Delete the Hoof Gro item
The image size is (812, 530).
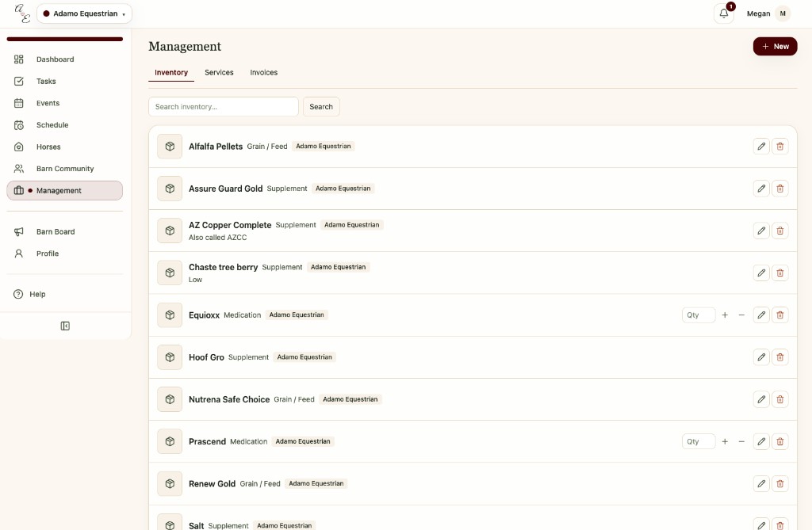coord(780,357)
